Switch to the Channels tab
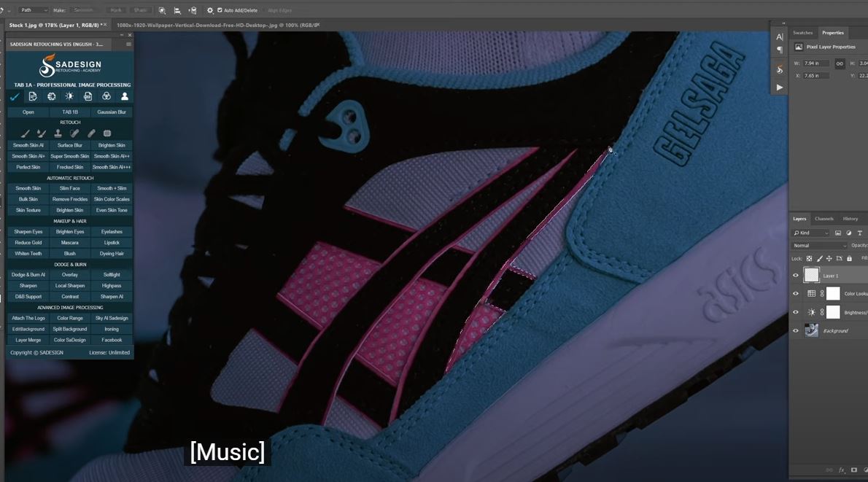This screenshot has height=482, width=868. (x=824, y=219)
